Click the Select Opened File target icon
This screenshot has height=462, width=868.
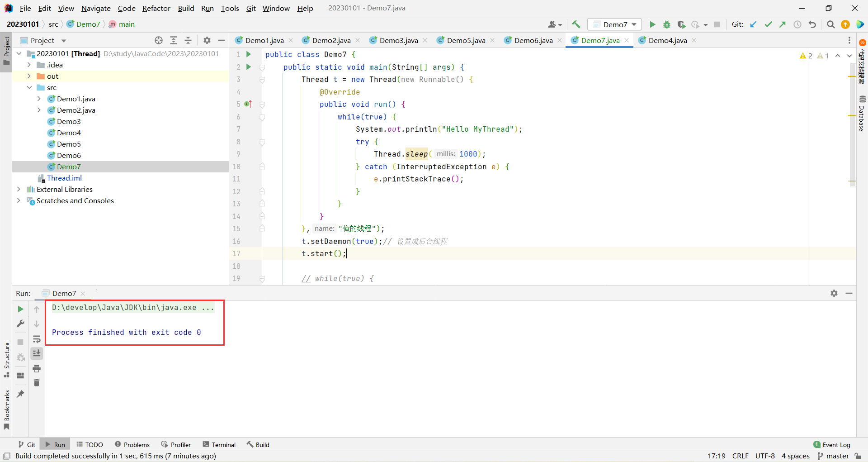click(159, 40)
